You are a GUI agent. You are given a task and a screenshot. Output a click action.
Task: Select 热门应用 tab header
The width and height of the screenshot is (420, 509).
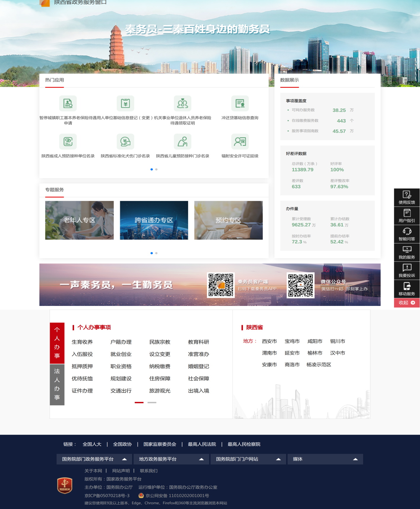(x=54, y=80)
